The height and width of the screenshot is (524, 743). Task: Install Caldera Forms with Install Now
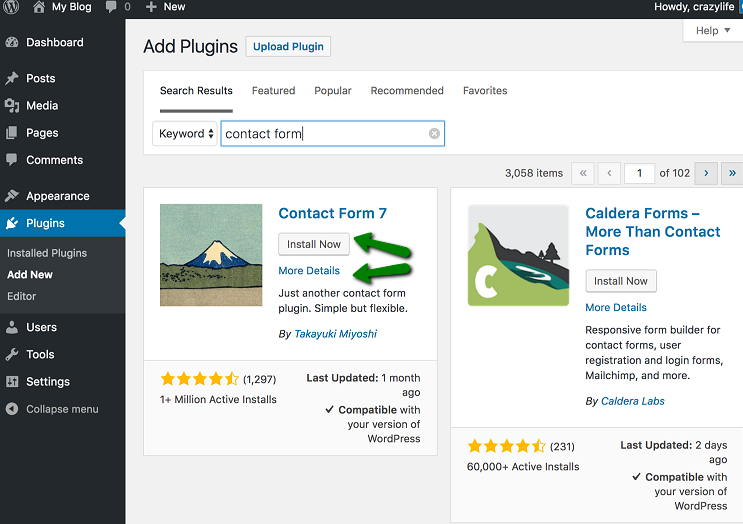tap(621, 281)
